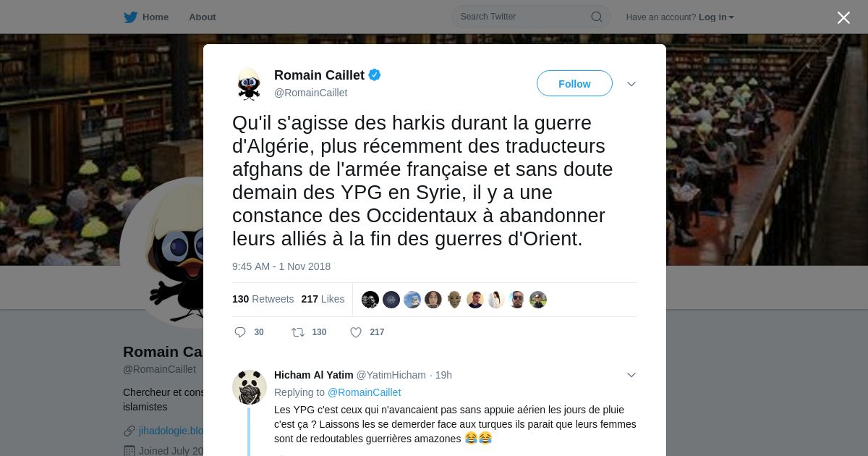
Task: Open the Log in dropdown
Action: 716,17
